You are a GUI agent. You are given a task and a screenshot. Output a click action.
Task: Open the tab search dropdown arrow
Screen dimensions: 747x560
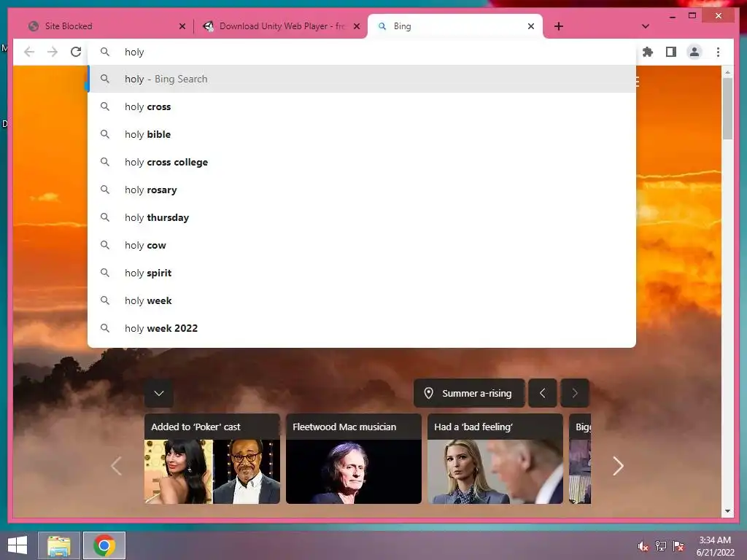(645, 26)
